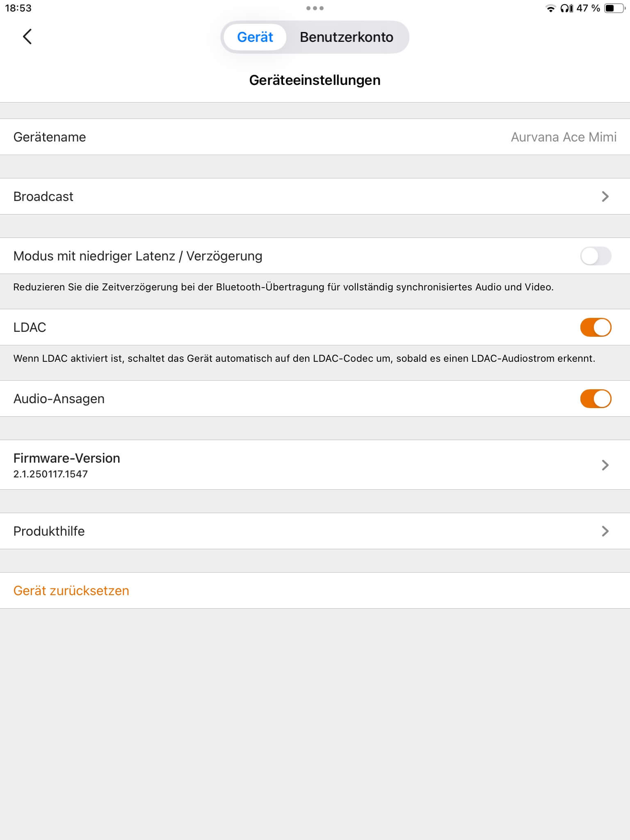Select the Gerät tab
This screenshot has height=840, width=630.
[x=255, y=37]
